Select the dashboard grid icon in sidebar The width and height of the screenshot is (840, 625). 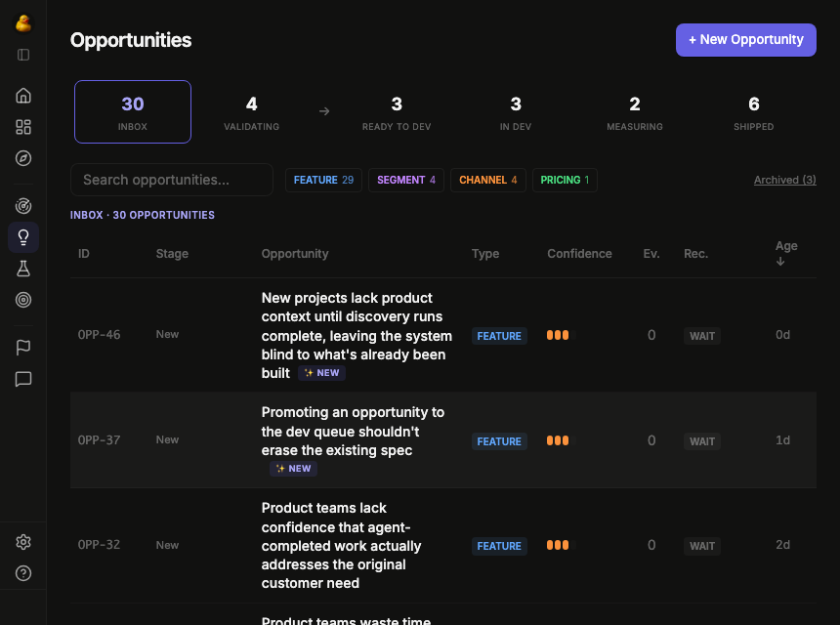(x=23, y=127)
